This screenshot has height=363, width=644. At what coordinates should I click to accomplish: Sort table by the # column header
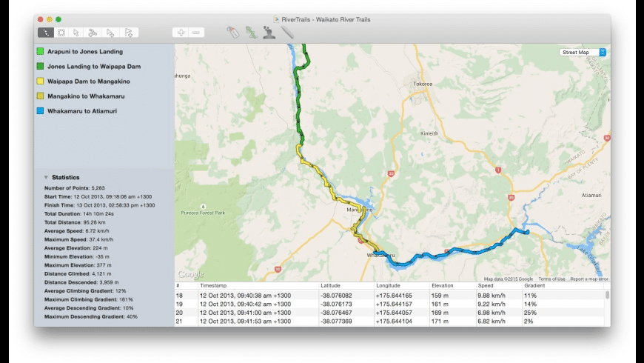(186, 285)
